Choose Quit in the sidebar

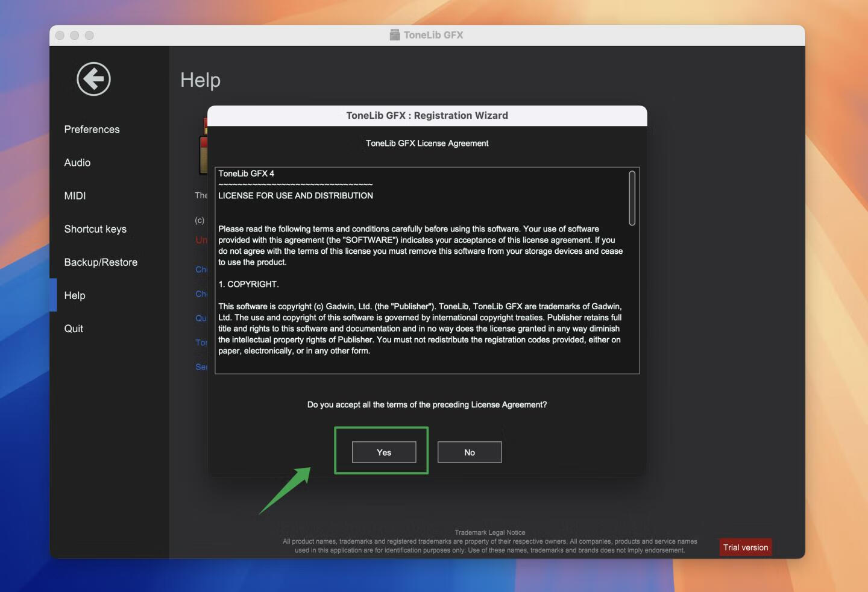74,329
